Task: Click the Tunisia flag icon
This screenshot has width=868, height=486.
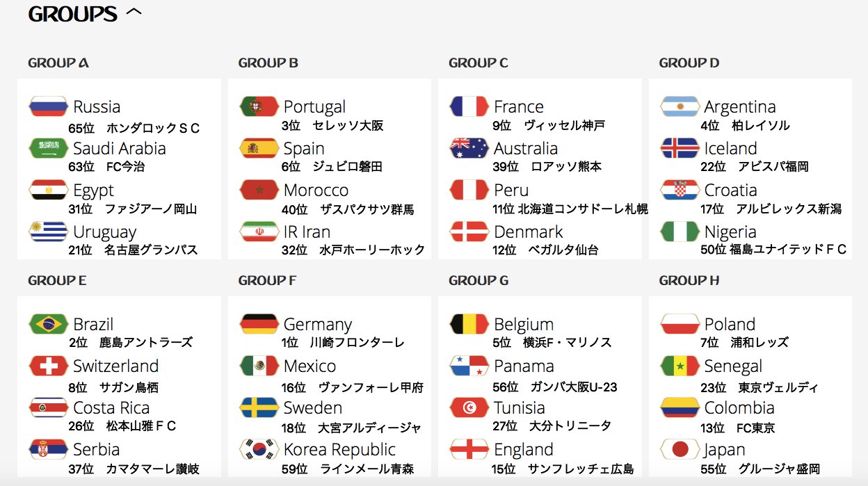Action: coord(469,407)
